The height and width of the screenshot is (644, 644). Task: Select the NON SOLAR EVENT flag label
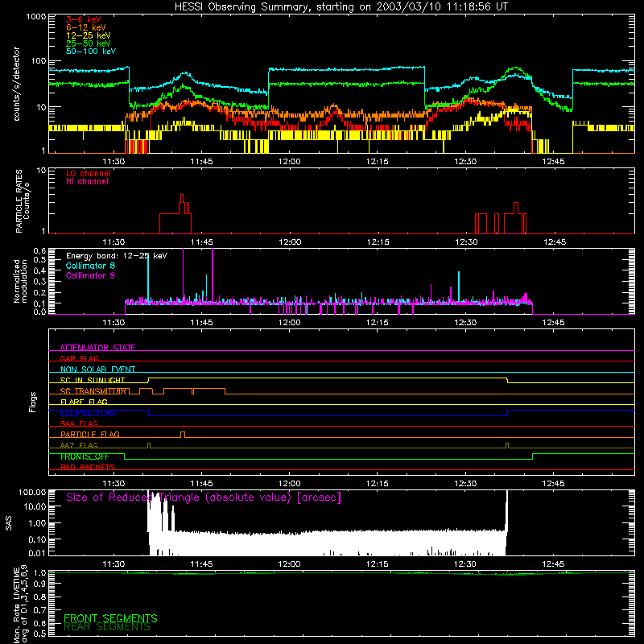[97, 369]
